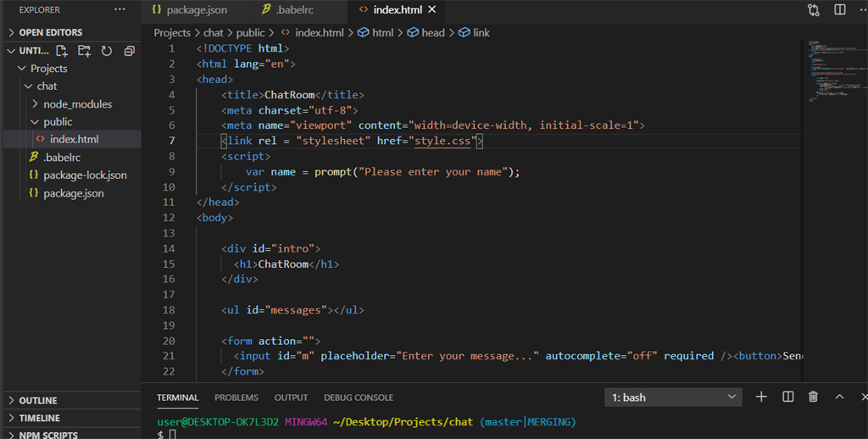Create a new terminal with plus icon
The image size is (868, 439).
click(x=761, y=397)
